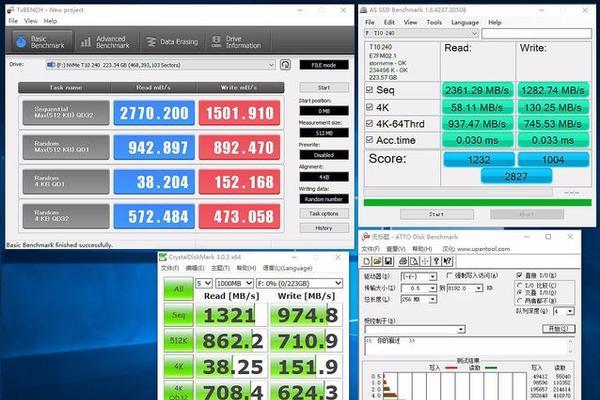
Task: Click the AS SSD Benchmark title bar icon
Action: pyautogui.click(x=364, y=10)
